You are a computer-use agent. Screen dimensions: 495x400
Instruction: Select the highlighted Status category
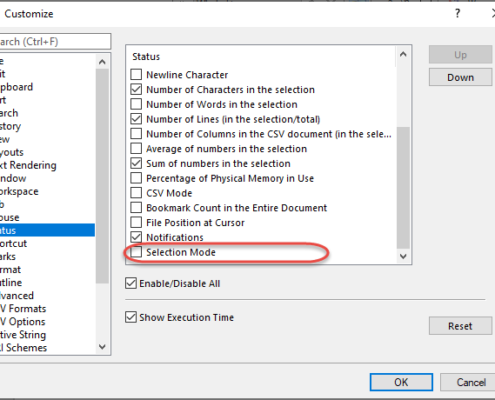(x=47, y=230)
